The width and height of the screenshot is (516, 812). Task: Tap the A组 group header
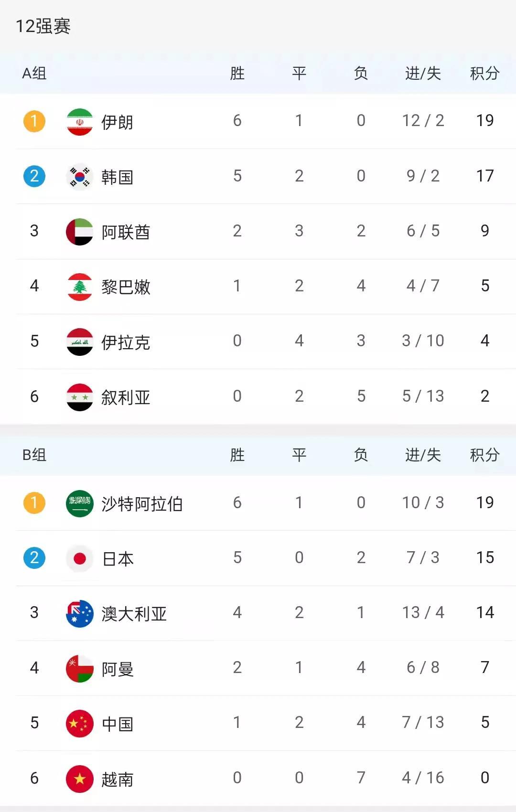tap(34, 74)
